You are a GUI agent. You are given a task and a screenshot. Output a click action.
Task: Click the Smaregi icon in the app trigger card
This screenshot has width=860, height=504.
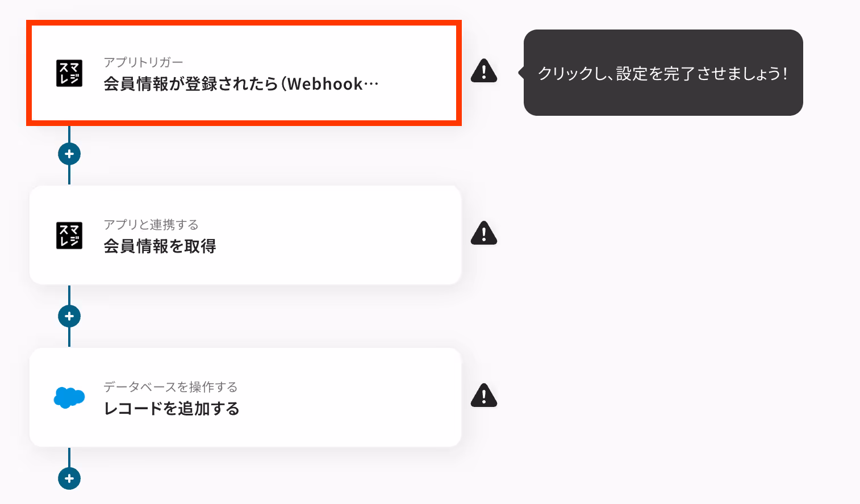point(69,73)
